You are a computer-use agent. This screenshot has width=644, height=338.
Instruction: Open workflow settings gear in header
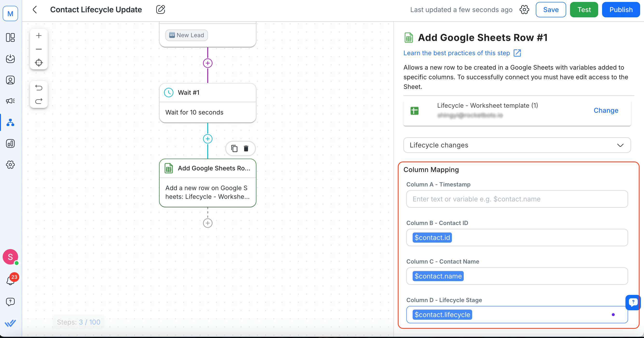(524, 10)
